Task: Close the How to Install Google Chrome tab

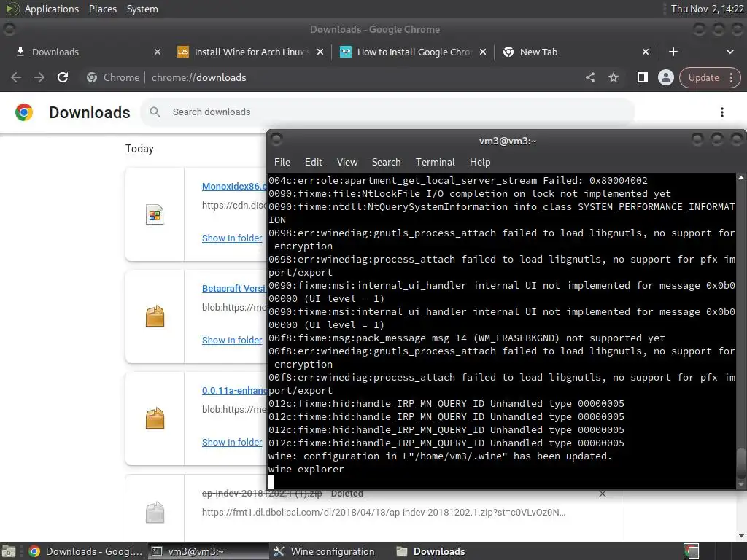Action: coord(483,52)
